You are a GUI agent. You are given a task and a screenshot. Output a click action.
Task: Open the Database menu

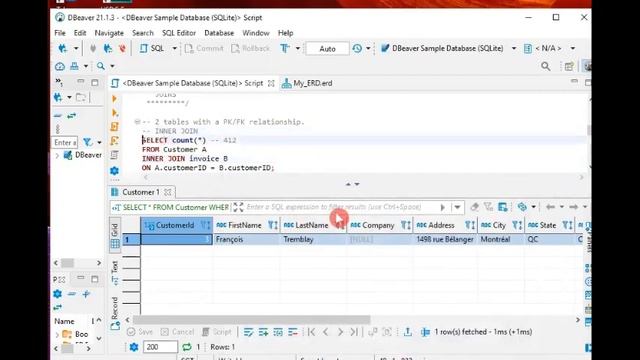click(219, 33)
